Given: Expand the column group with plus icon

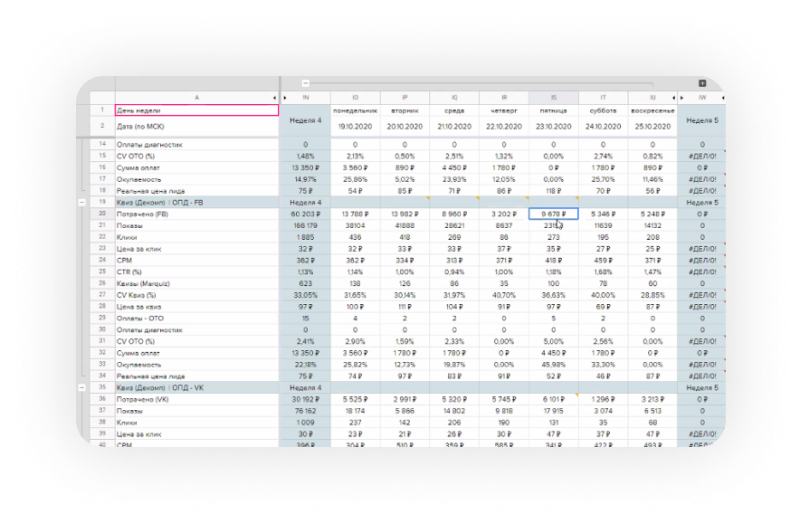Looking at the screenshot, I should tap(702, 83).
